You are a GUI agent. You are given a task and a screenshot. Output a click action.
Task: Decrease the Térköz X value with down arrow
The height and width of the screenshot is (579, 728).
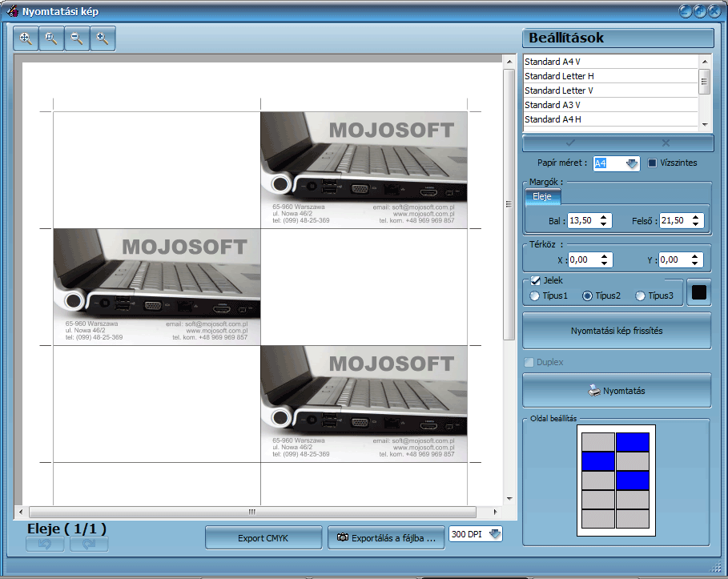[604, 263]
